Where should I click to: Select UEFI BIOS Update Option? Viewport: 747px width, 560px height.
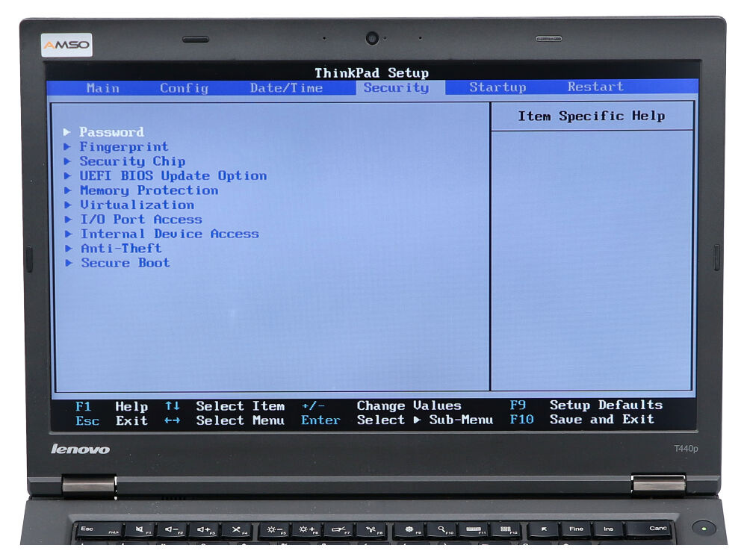click(x=173, y=176)
